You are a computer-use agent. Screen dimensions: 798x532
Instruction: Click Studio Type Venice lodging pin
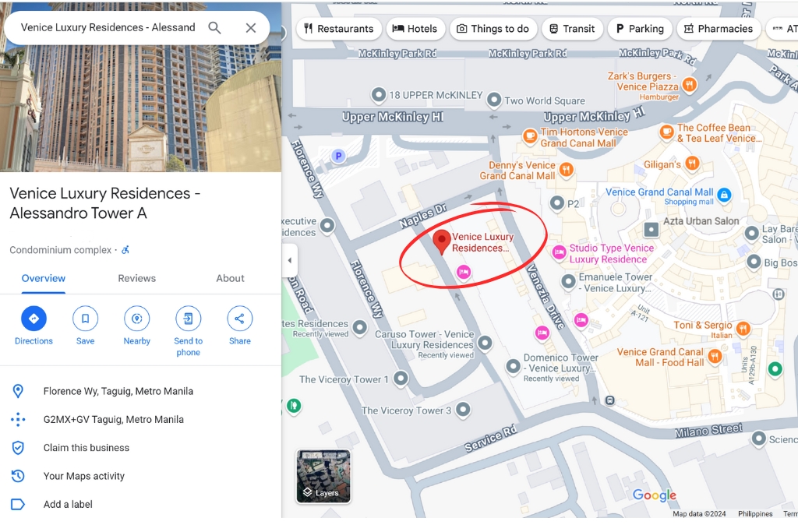(x=559, y=252)
